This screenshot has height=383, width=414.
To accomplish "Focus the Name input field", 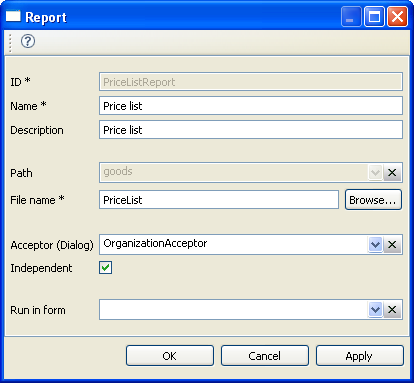I will tap(251, 106).
